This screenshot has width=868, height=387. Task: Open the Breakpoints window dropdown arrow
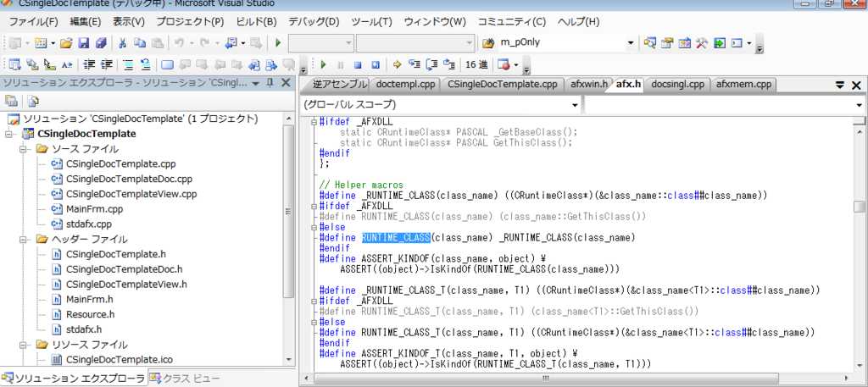coord(516,64)
